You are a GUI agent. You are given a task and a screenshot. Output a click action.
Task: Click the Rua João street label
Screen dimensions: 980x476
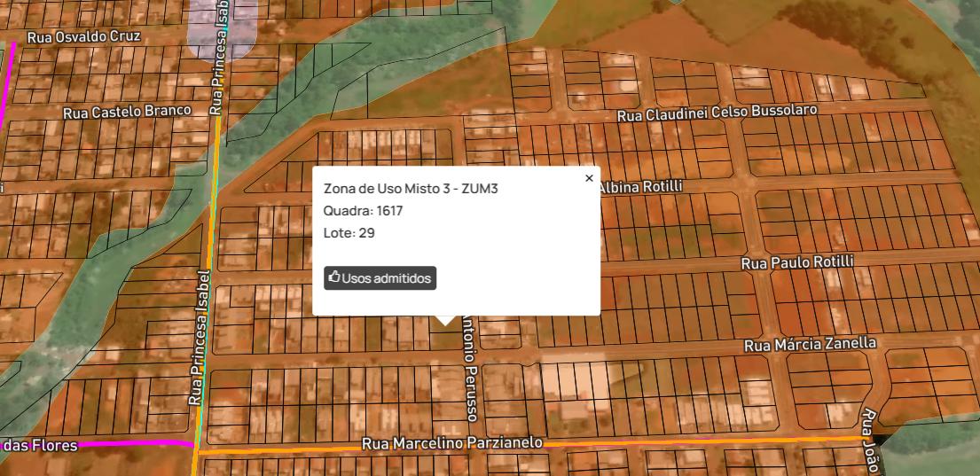(x=871, y=441)
